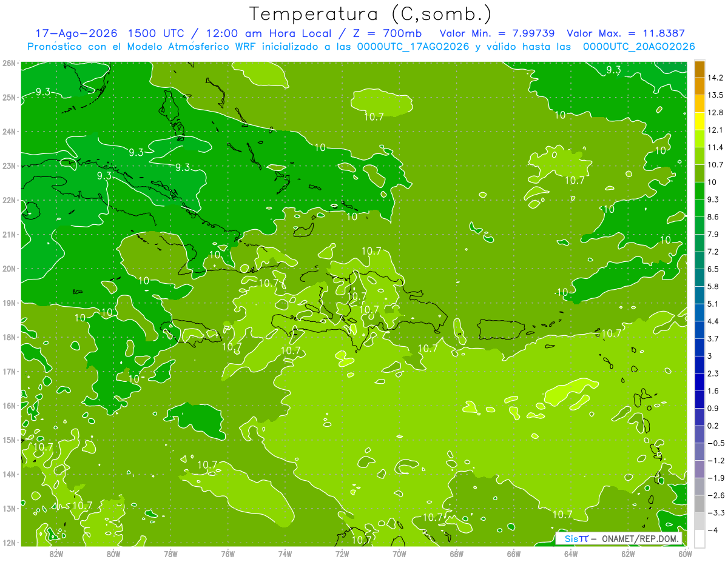Click the light grey swatch above -4
This screenshot has width=728, height=562.
tap(699, 521)
